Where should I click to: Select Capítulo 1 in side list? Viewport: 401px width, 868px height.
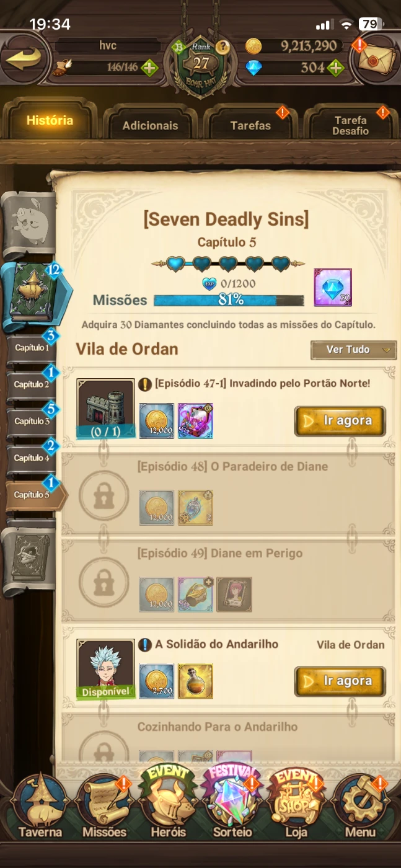pos(32,348)
